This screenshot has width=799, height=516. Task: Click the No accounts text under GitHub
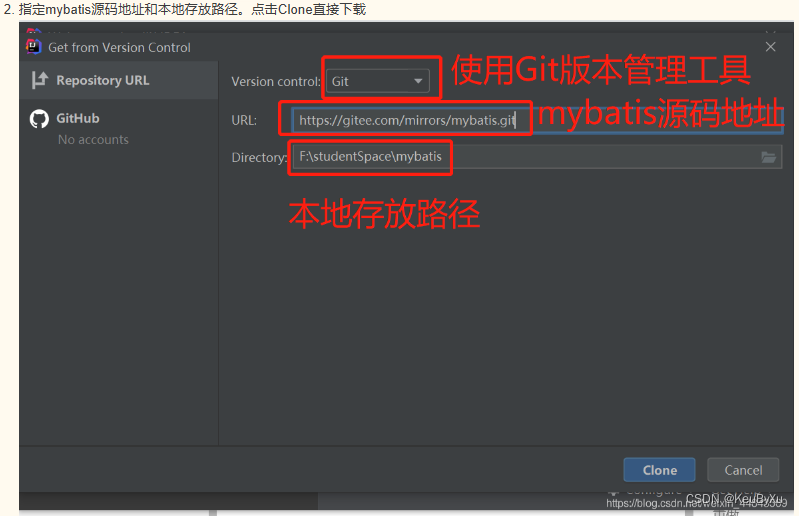pos(93,140)
